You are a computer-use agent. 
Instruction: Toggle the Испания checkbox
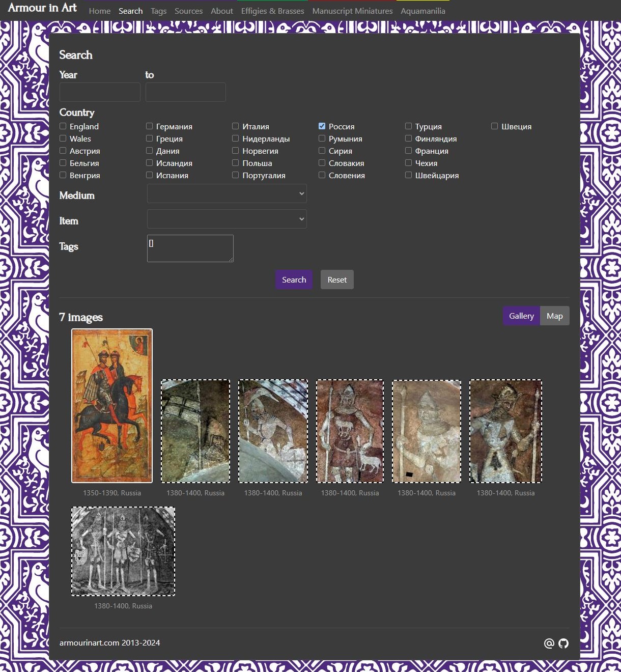click(149, 175)
